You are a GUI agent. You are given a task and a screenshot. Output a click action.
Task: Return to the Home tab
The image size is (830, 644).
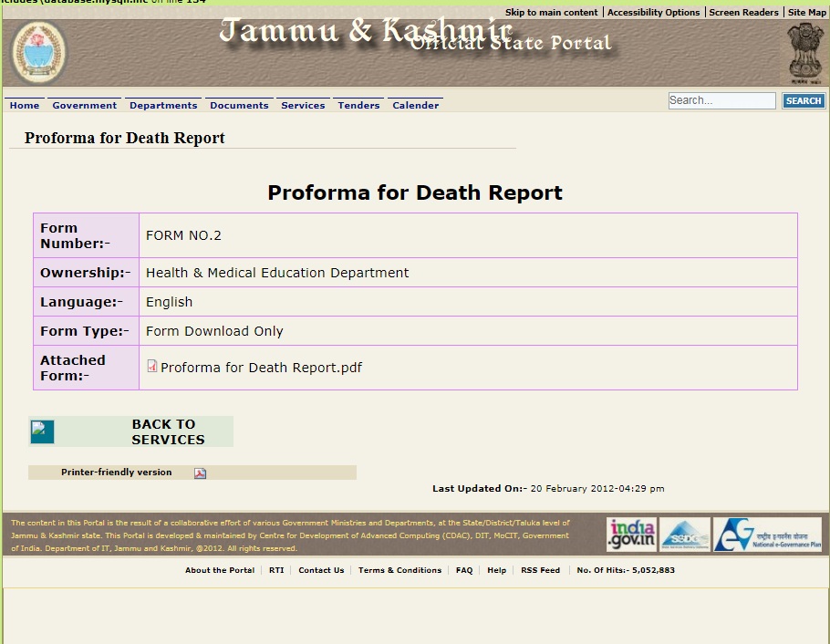(24, 105)
